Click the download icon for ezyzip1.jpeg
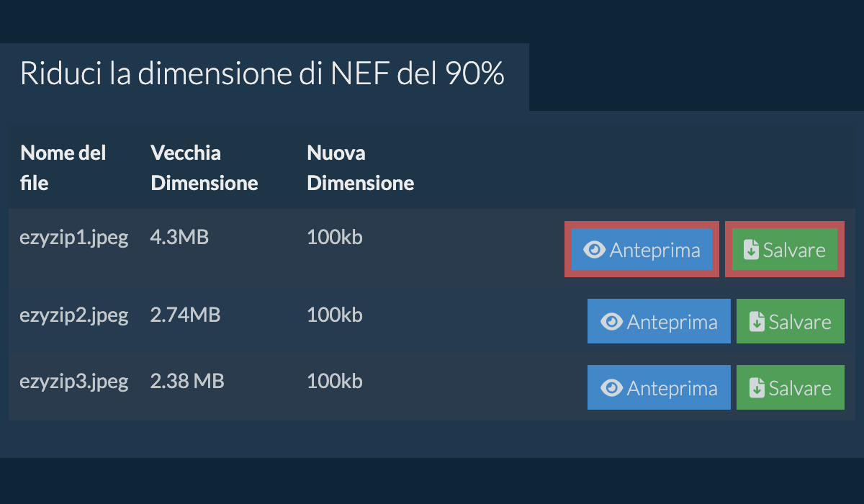Viewport: 864px width, 504px height. [x=751, y=250]
